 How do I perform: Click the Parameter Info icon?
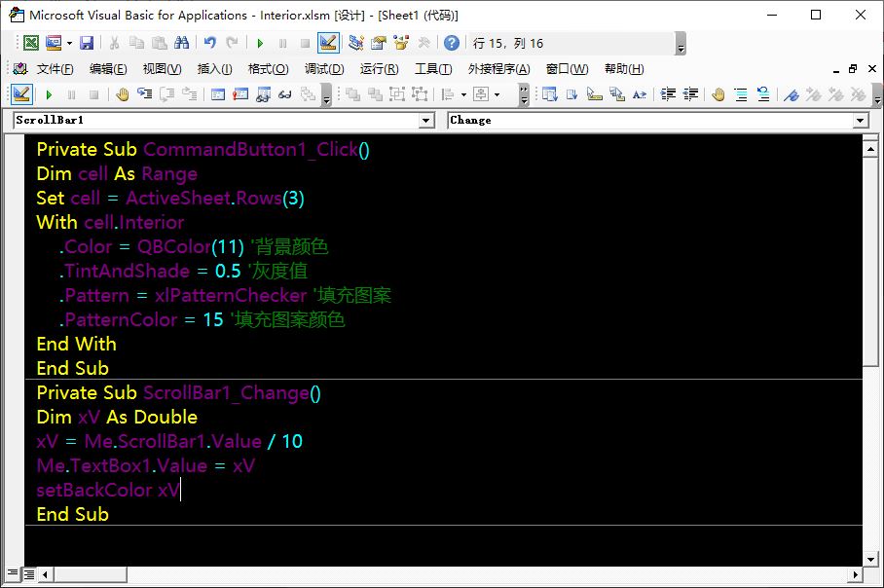[617, 94]
